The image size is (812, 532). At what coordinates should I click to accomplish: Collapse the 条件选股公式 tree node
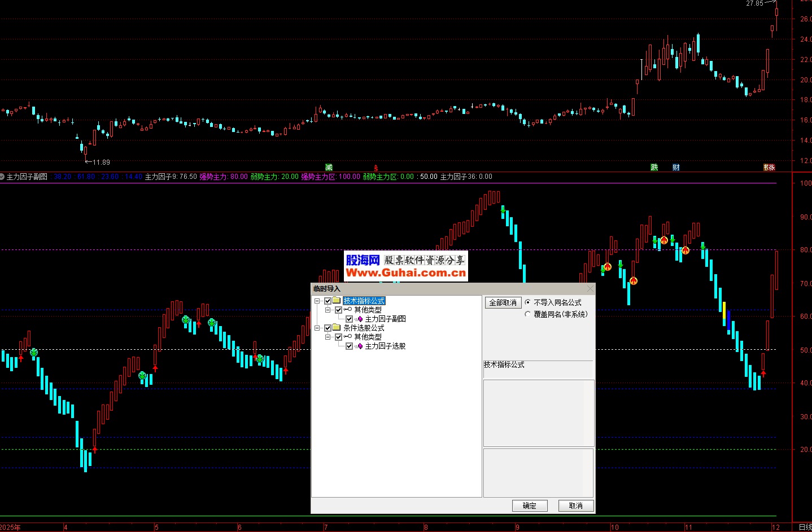[317, 328]
